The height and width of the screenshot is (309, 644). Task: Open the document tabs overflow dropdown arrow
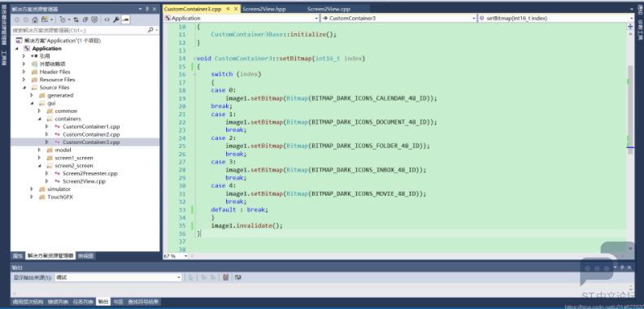631,9
